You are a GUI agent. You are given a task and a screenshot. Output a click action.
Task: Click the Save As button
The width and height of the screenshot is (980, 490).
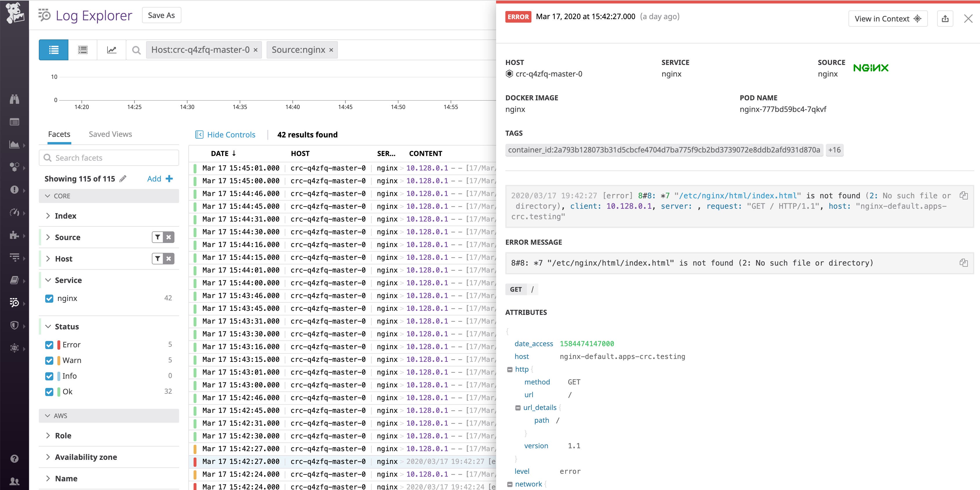(161, 15)
